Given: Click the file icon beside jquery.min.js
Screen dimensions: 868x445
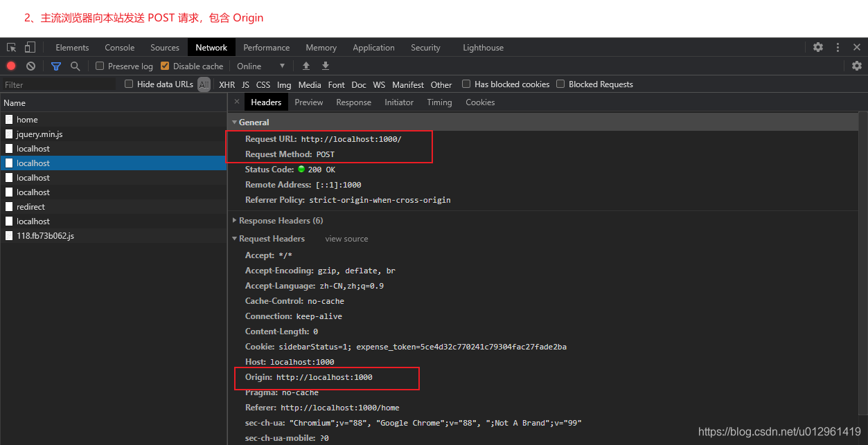Looking at the screenshot, I should pos(9,134).
